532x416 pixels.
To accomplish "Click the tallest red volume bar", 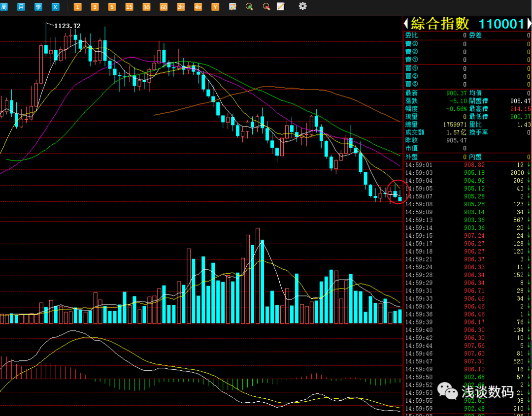I will tap(258, 276).
